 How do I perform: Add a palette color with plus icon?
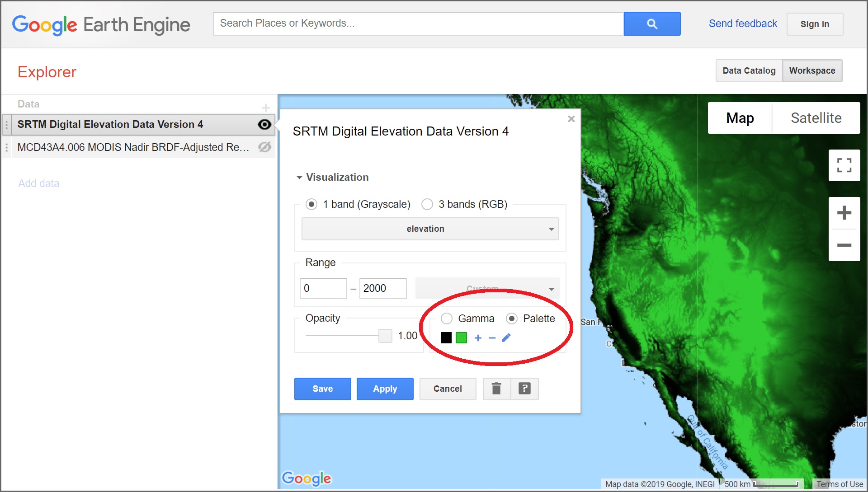click(x=478, y=338)
